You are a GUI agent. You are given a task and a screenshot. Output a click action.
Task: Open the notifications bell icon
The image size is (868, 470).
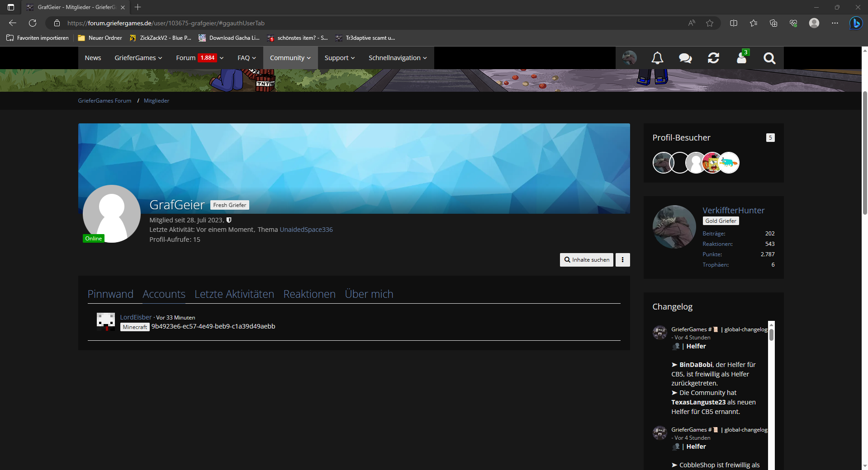click(657, 58)
